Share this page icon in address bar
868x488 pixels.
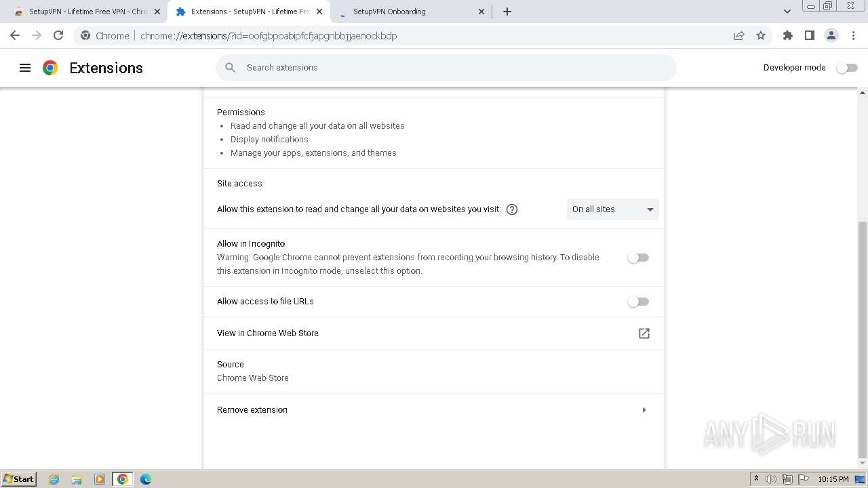(x=739, y=36)
